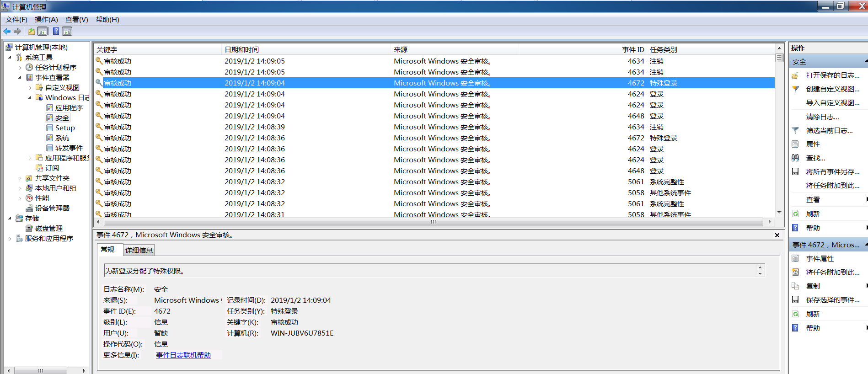Select 转发事件 log in tree
This screenshot has height=374, width=868.
tap(69, 148)
